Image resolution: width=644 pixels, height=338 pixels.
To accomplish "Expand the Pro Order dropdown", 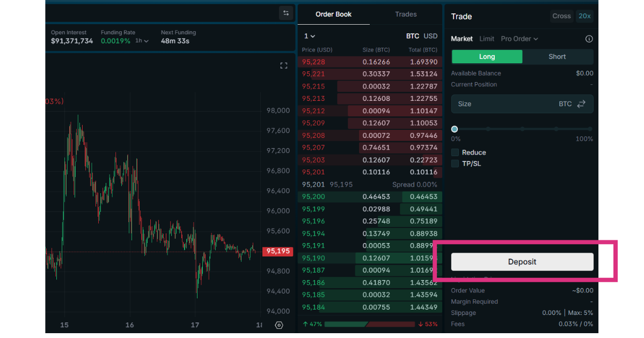I will [x=519, y=39].
